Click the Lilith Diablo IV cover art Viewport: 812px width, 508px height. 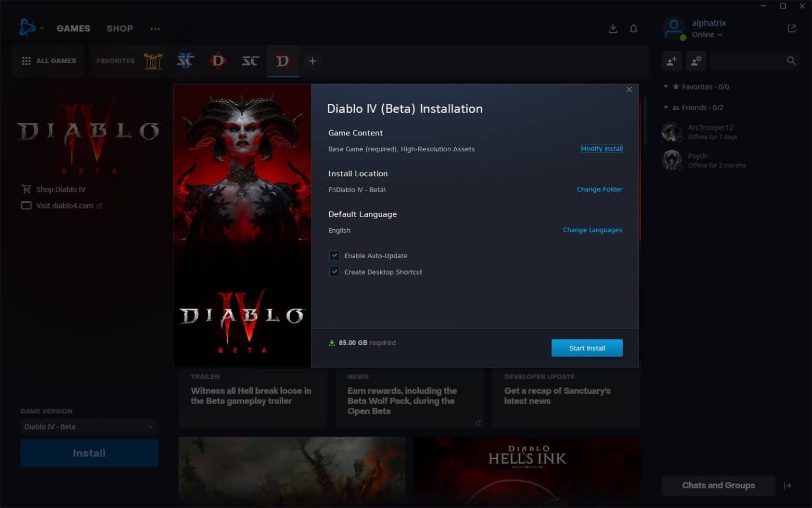point(242,226)
